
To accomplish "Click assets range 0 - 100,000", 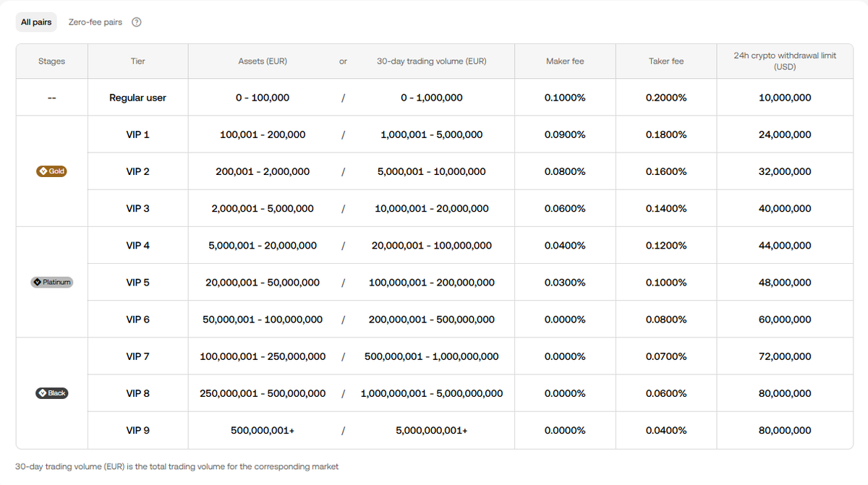I will 263,98.
